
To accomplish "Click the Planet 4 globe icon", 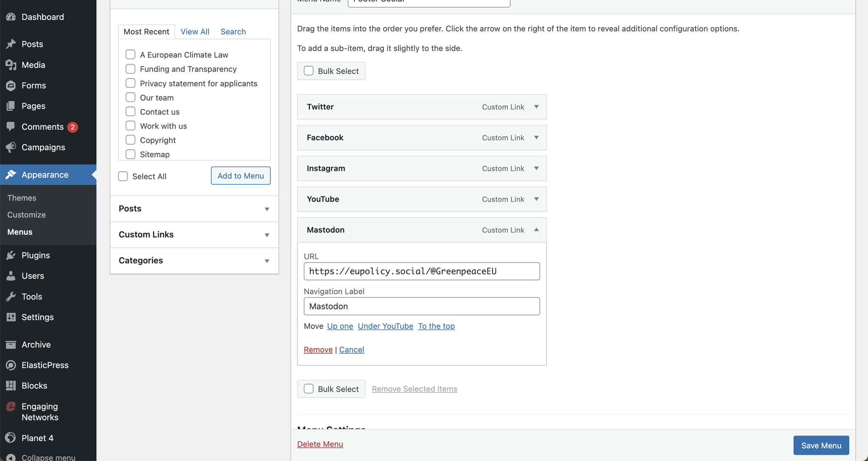I will (11, 438).
